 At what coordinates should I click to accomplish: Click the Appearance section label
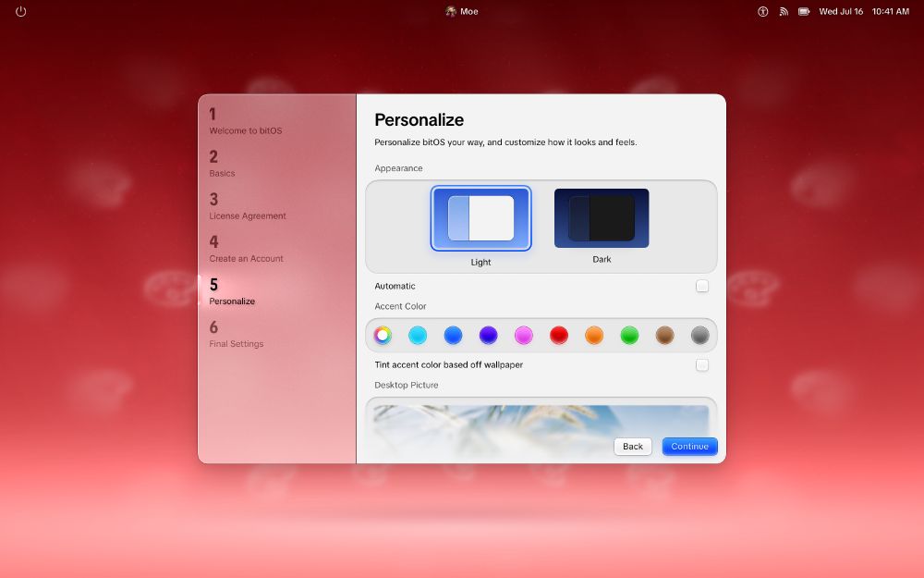(398, 168)
